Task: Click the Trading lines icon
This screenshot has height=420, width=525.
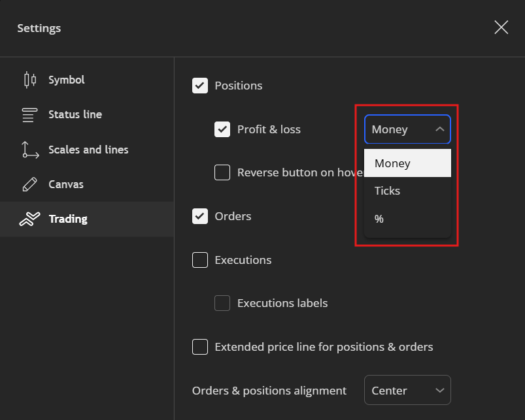Action: (29, 219)
